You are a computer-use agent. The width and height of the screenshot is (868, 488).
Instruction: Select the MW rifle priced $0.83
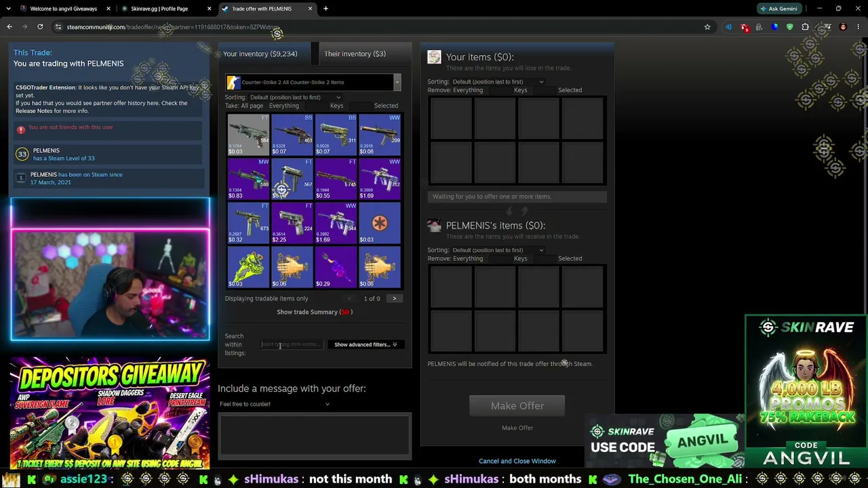(248, 178)
